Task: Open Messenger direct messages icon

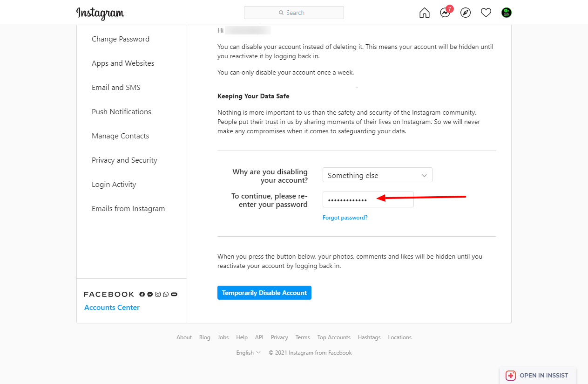Action: click(x=445, y=13)
